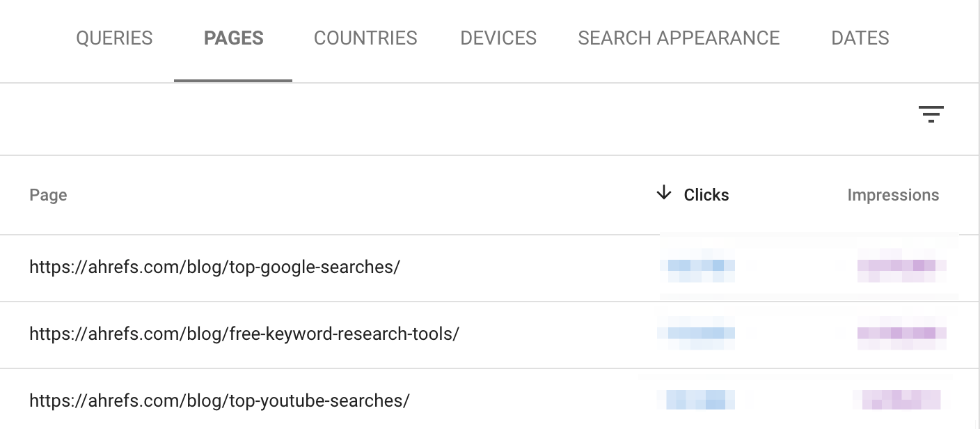
Task: Open the top-google-searches blog page link
Action: (213, 267)
